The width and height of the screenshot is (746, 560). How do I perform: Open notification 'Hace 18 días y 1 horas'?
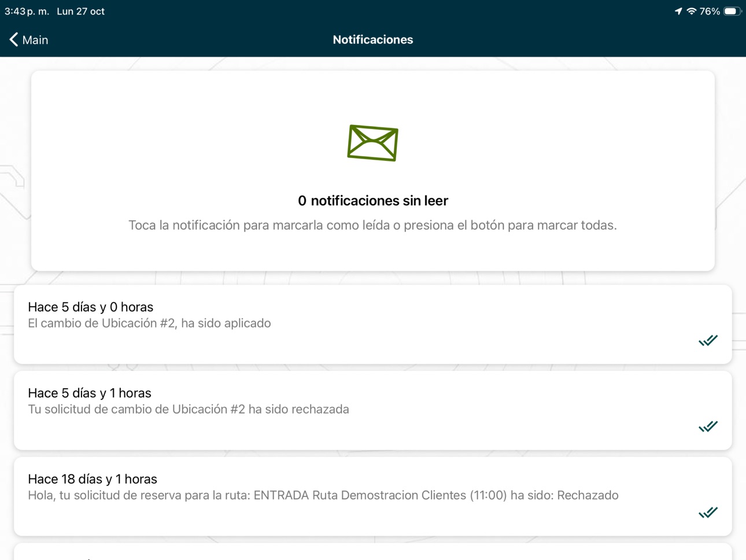[x=373, y=496]
